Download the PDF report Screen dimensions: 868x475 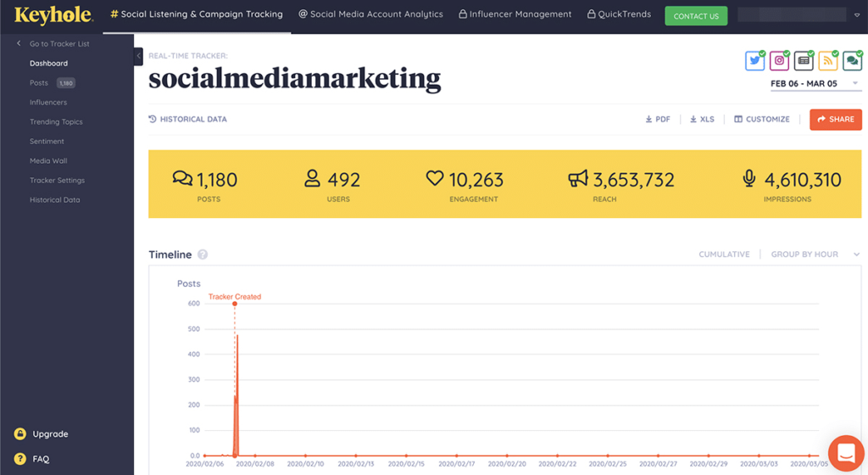point(658,120)
